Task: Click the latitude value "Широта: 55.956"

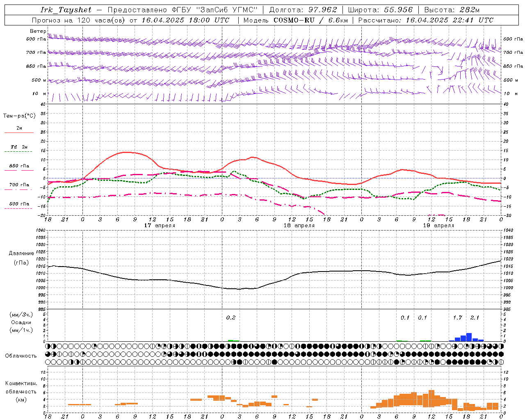Action: pyautogui.click(x=380, y=10)
